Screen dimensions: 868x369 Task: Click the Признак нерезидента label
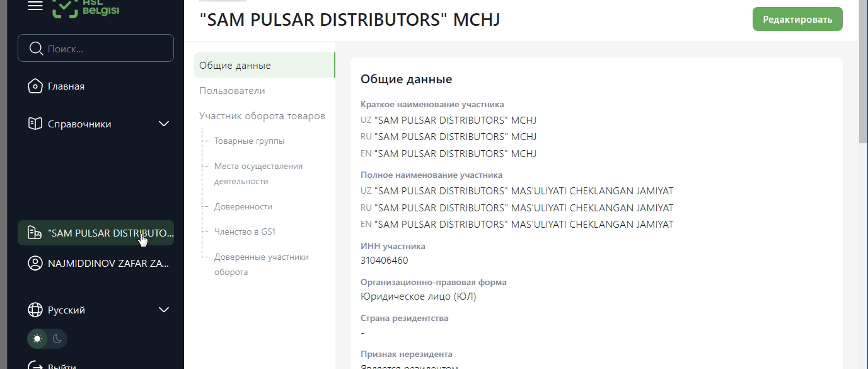[x=407, y=354]
